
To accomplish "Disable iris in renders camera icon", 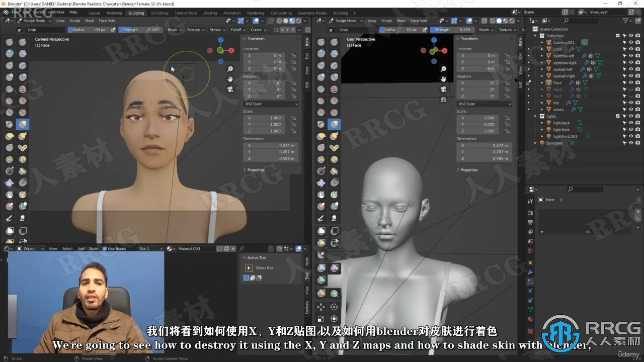I will pos(637,103).
